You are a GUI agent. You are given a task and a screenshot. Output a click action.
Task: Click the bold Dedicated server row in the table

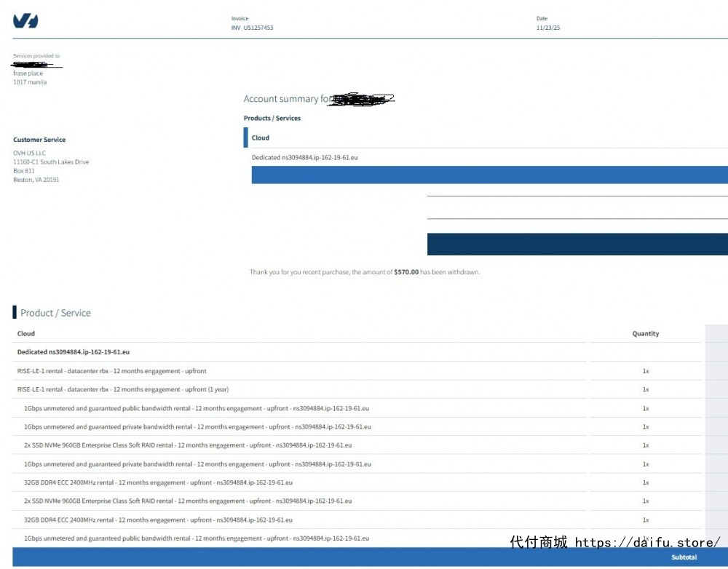[x=74, y=352]
